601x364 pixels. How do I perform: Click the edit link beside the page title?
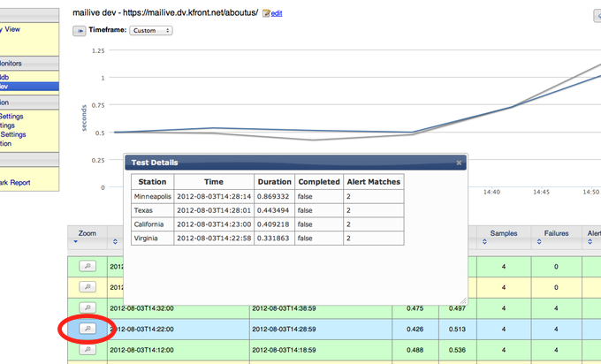click(277, 14)
